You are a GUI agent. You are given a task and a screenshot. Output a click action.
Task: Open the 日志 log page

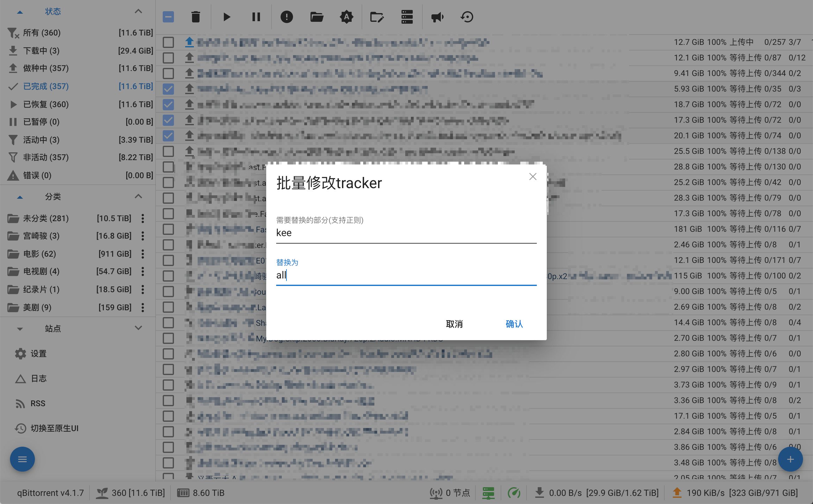(31, 379)
